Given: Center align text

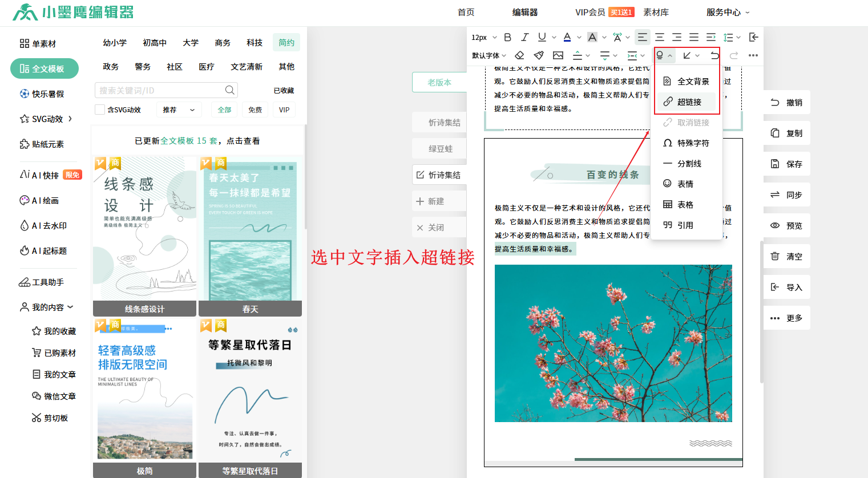Looking at the screenshot, I should [x=660, y=37].
